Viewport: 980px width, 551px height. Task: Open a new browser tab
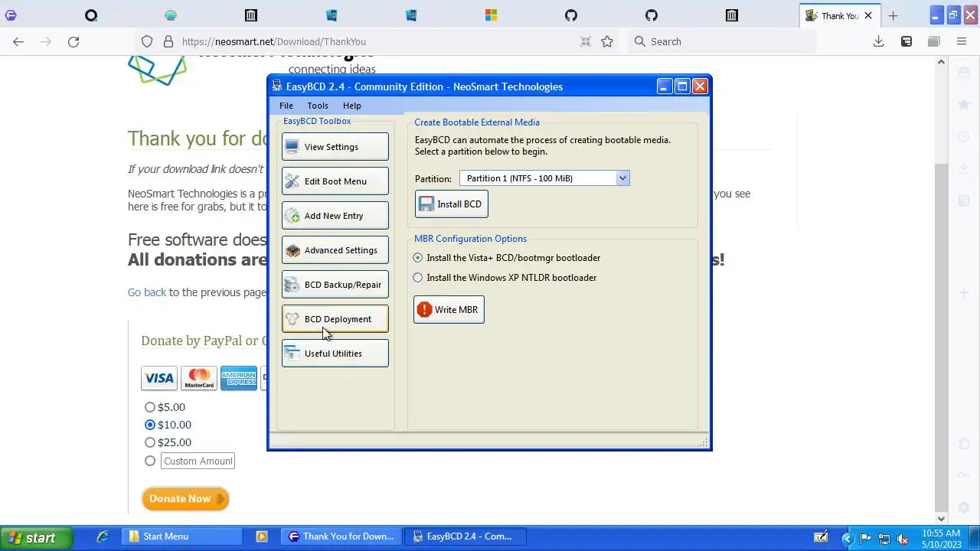coord(893,15)
